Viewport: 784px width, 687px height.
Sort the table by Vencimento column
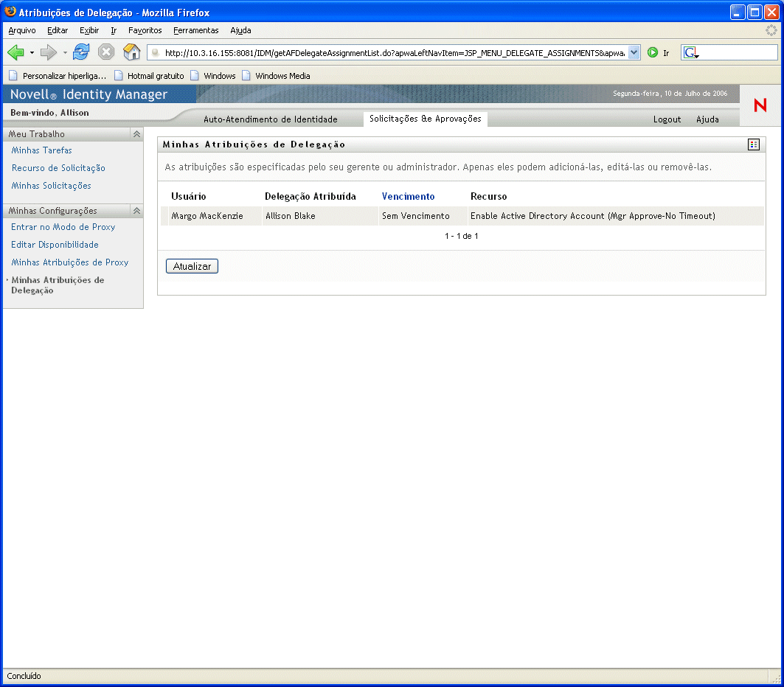[408, 197]
